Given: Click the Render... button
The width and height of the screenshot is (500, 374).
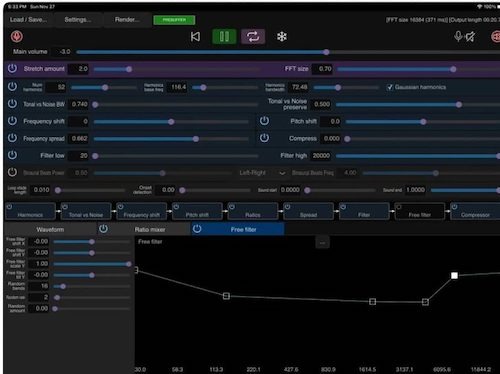Looking at the screenshot, I should pyautogui.click(x=127, y=20).
